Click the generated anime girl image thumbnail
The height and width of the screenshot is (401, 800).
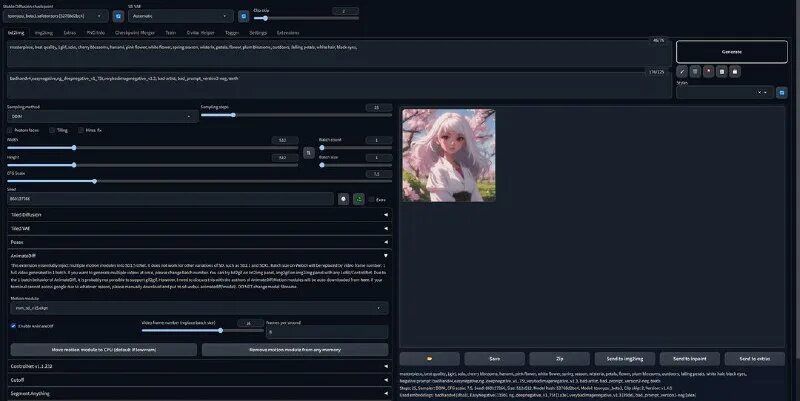448,155
